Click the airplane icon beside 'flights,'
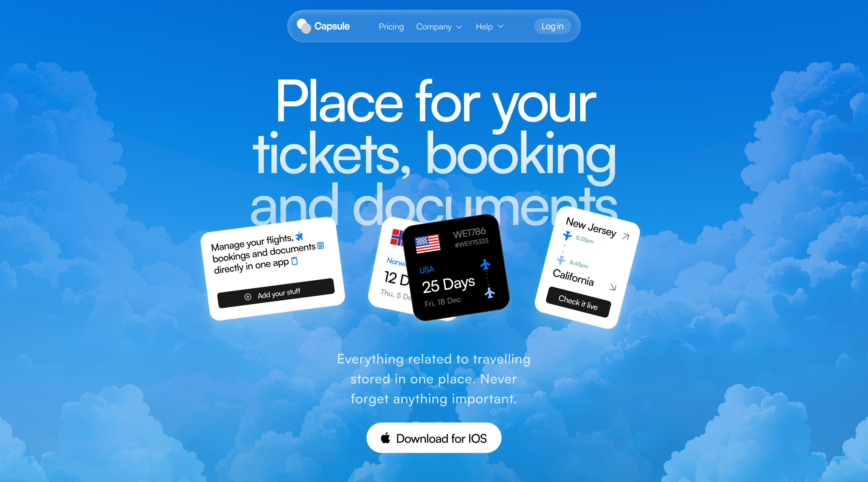The width and height of the screenshot is (868, 482). 299,237
